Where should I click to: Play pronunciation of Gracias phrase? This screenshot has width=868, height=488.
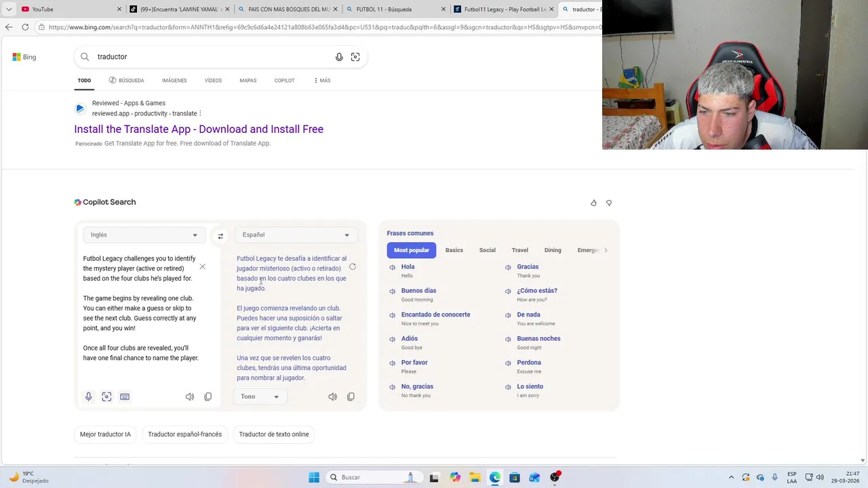[508, 267]
